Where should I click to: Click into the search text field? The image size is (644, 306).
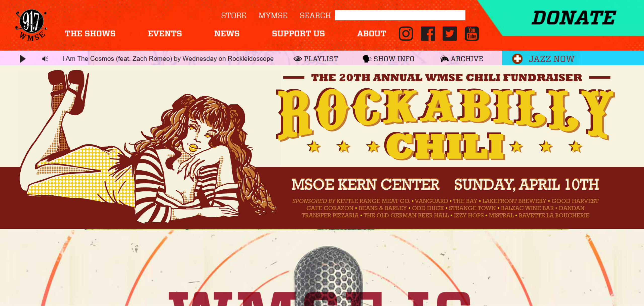[400, 15]
